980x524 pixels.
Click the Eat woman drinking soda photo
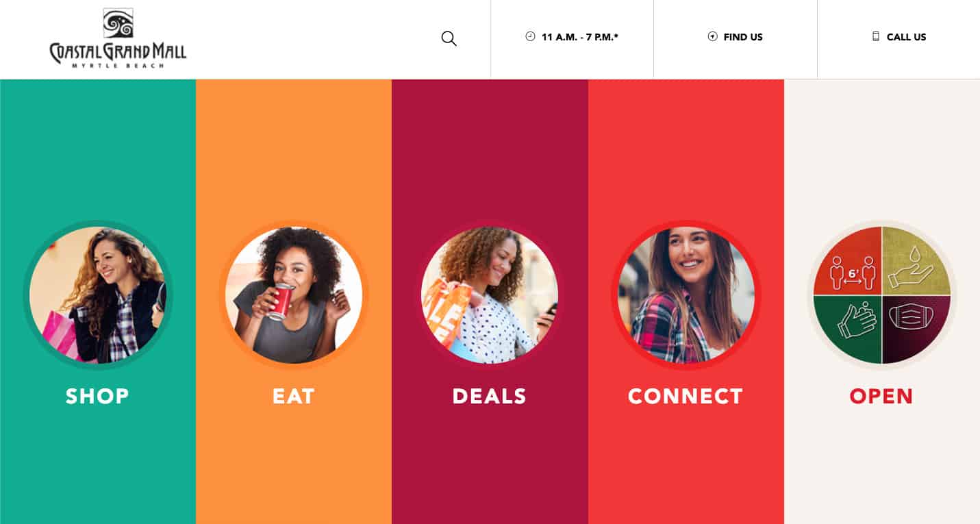(294, 295)
